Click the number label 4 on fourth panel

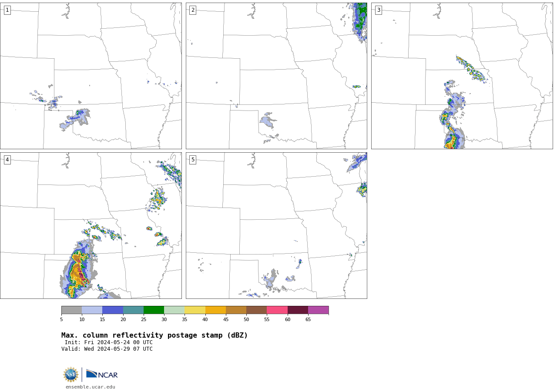pos(7,160)
